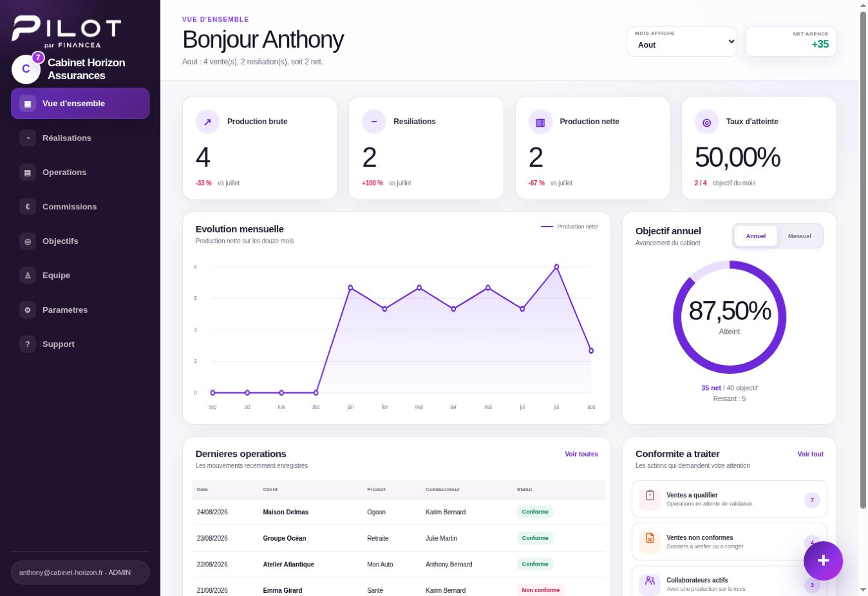Click the Equipe person icon
The image size is (868, 596).
click(28, 275)
